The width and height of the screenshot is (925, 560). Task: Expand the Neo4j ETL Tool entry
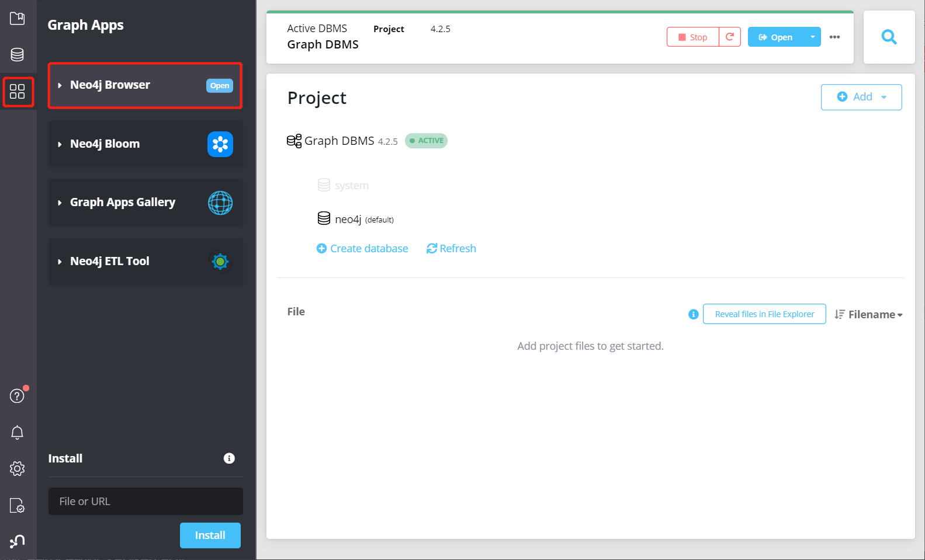60,262
